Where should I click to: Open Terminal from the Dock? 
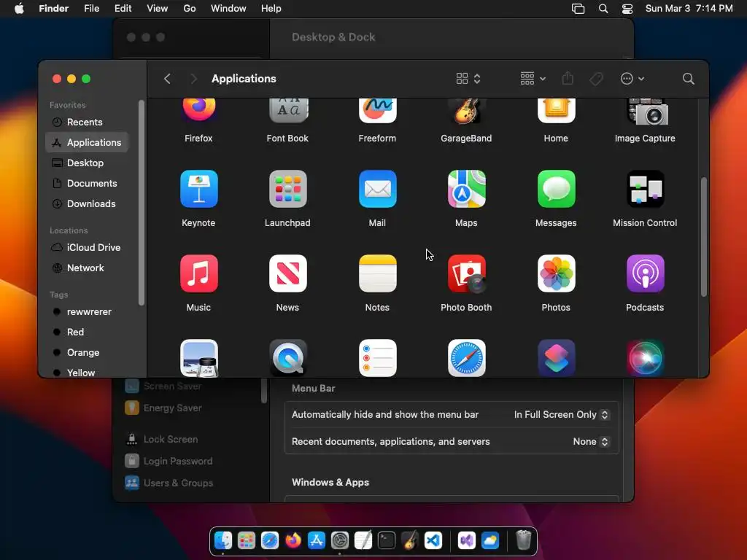pos(387,540)
